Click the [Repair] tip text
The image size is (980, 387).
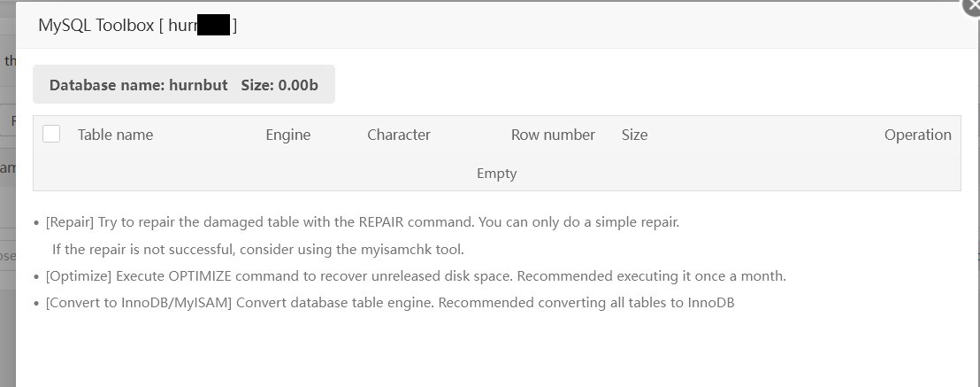tap(363, 222)
